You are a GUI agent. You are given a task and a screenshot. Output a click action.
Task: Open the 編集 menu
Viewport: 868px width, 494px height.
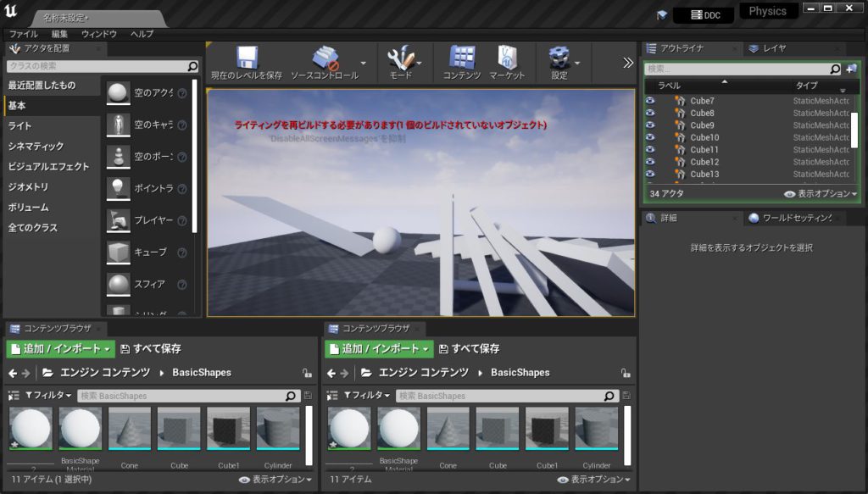coord(60,34)
